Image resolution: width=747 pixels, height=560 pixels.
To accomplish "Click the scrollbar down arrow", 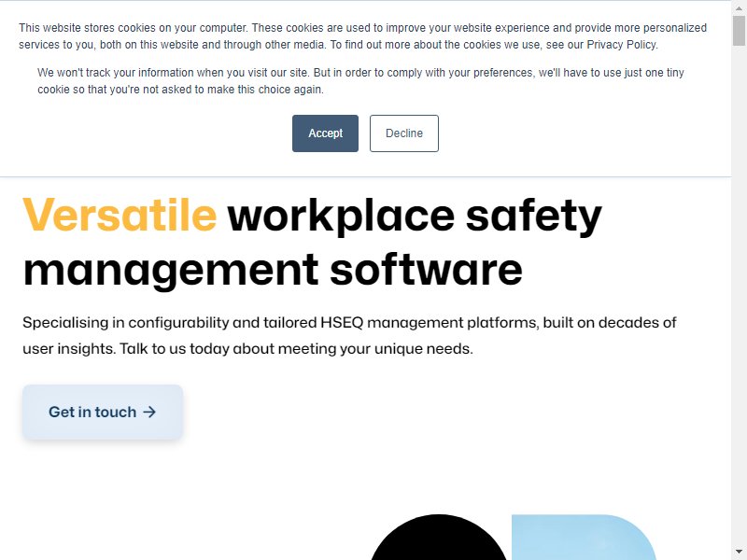I will tap(739, 552).
